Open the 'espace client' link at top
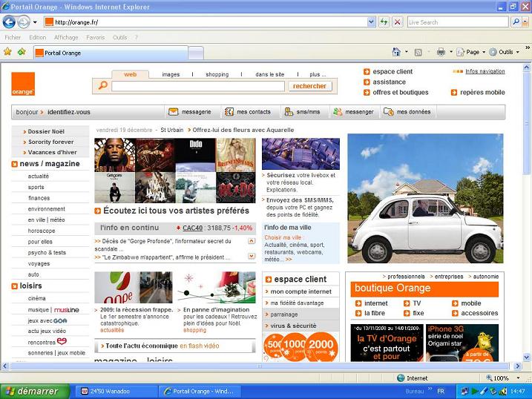The image size is (532, 399). pos(393,71)
